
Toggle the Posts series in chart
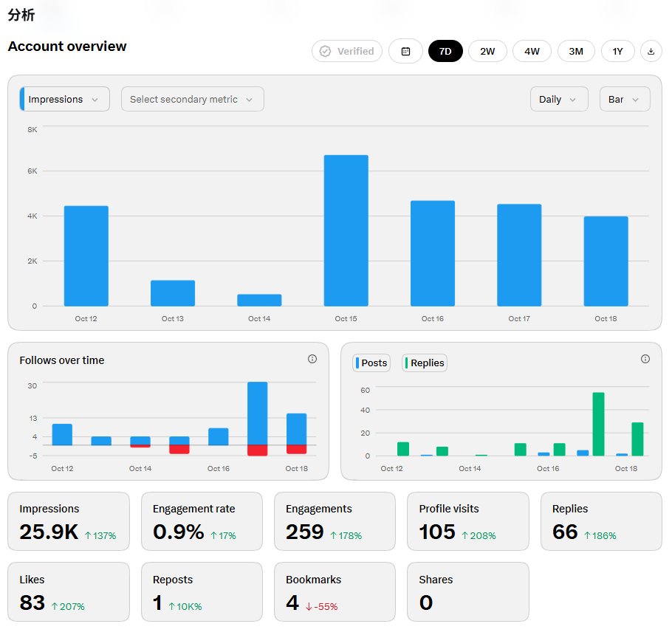pyautogui.click(x=371, y=363)
